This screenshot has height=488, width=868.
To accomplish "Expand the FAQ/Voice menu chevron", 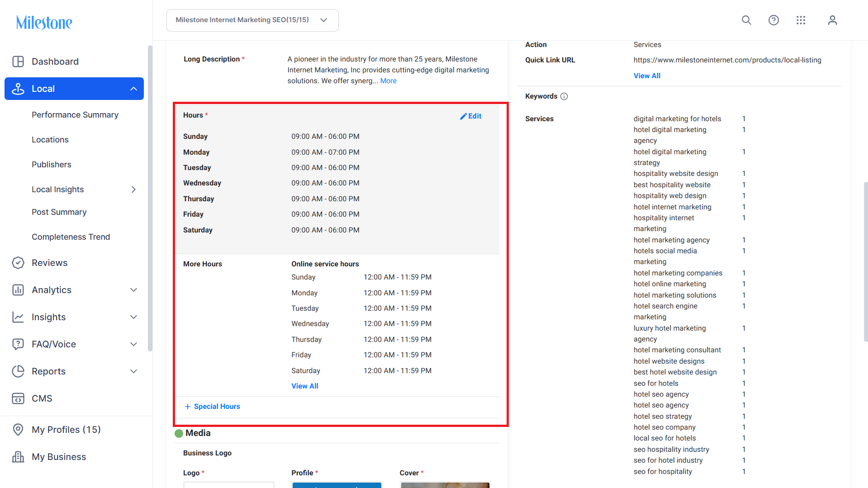I will [133, 344].
